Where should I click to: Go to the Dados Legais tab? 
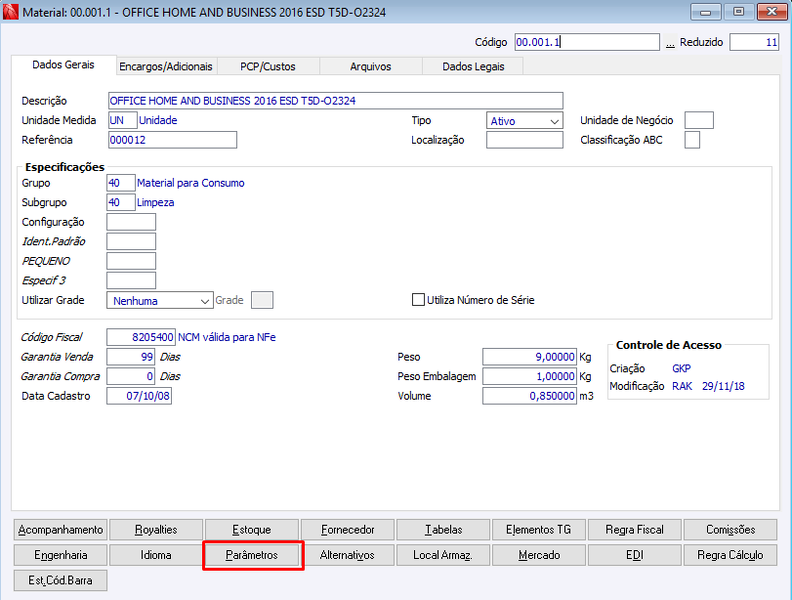pyautogui.click(x=473, y=67)
